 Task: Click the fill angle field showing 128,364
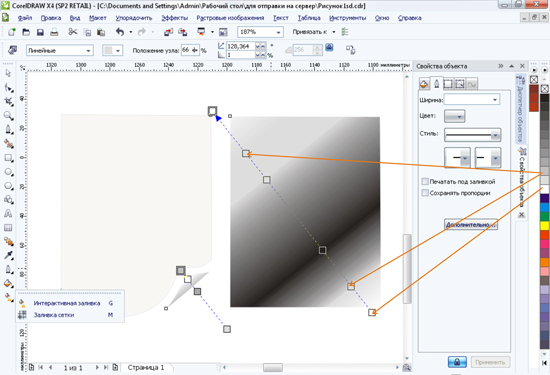click(x=242, y=46)
